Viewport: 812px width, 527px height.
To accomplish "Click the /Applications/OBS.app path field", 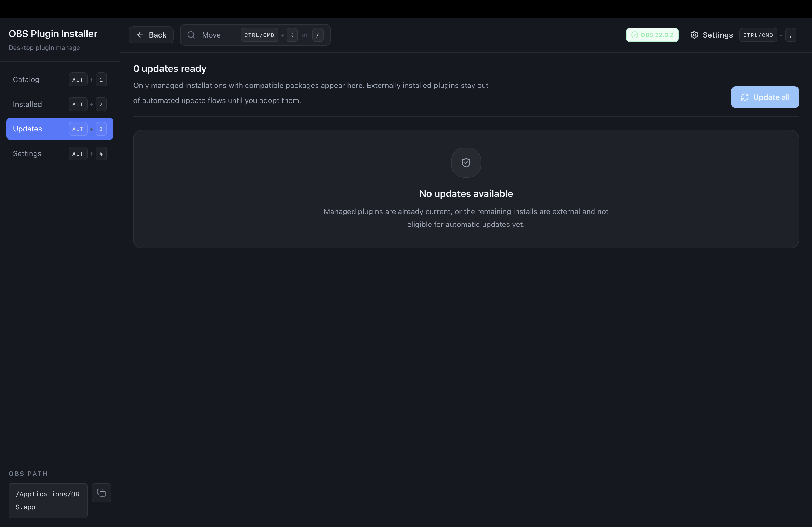I will click(x=48, y=500).
